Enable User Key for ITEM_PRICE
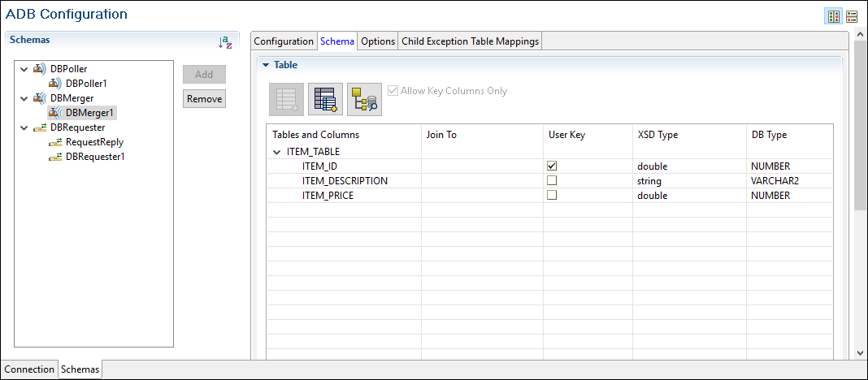This screenshot has height=380, width=868. (x=552, y=196)
